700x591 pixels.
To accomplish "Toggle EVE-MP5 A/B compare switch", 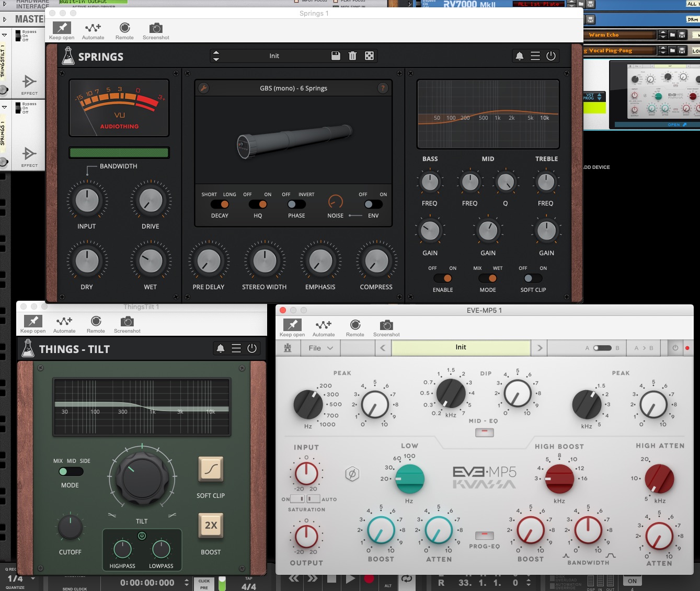I will [602, 348].
